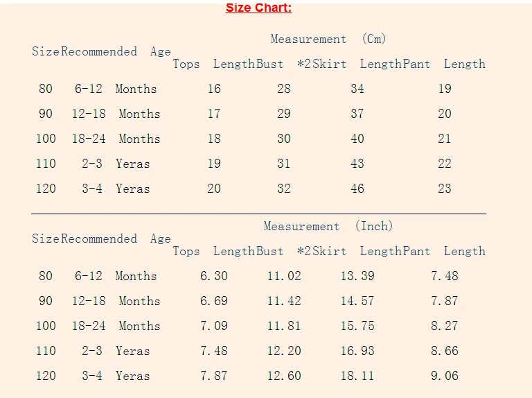
Task: Click tops length 6.30 in Inch table
Action: (214, 276)
